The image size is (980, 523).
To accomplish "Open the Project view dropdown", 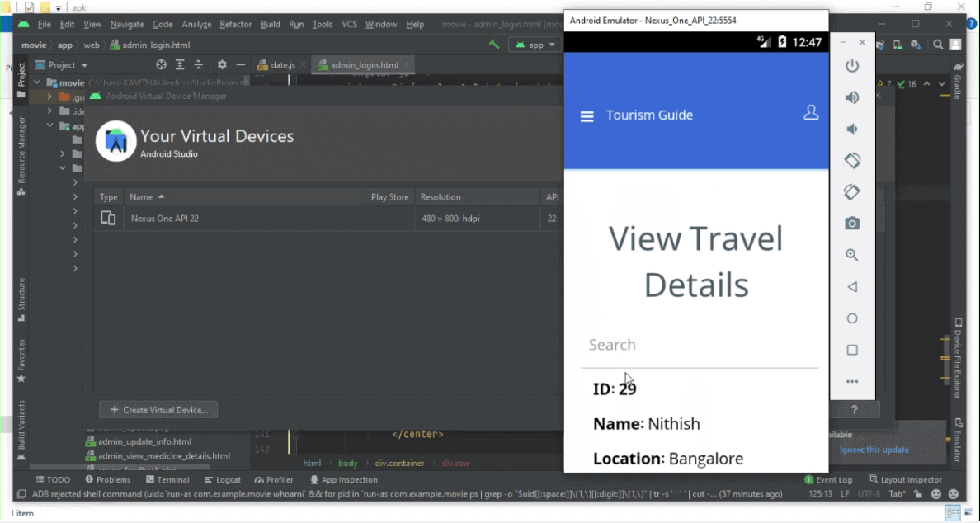I will coord(68,65).
